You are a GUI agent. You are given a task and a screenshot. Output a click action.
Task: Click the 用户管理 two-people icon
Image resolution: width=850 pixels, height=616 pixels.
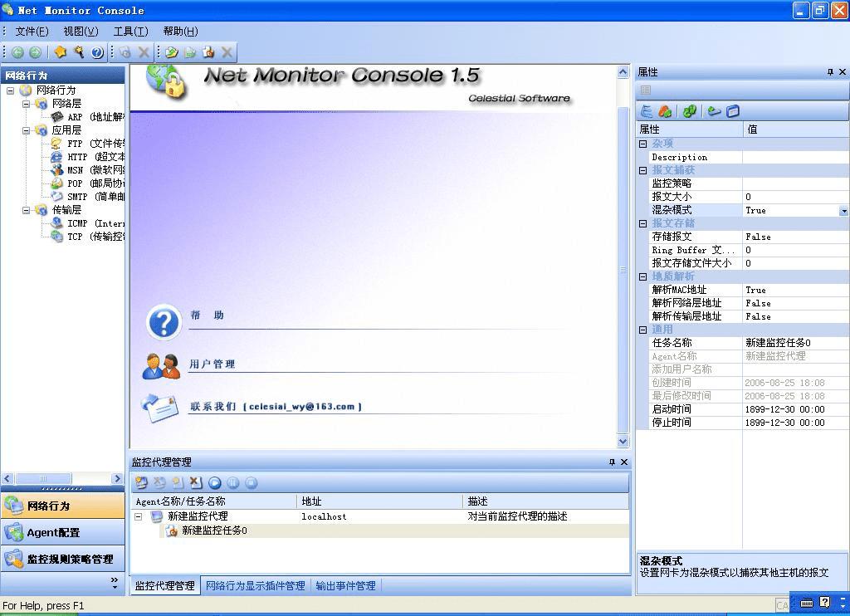[x=161, y=366]
